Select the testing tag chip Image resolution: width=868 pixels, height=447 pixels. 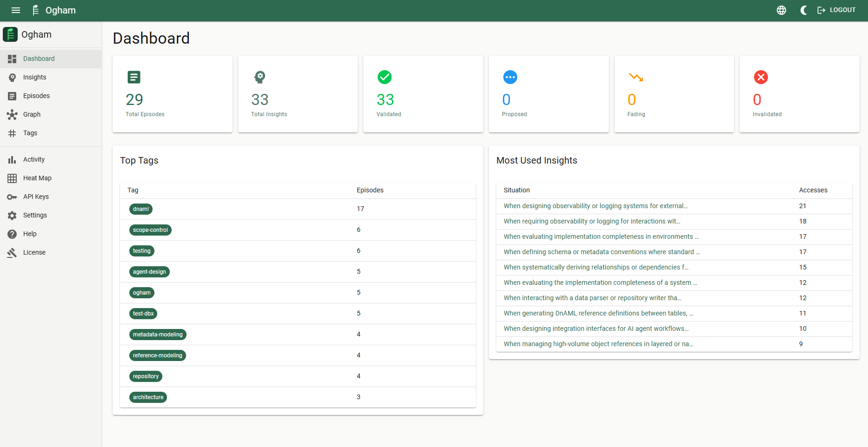coord(142,251)
